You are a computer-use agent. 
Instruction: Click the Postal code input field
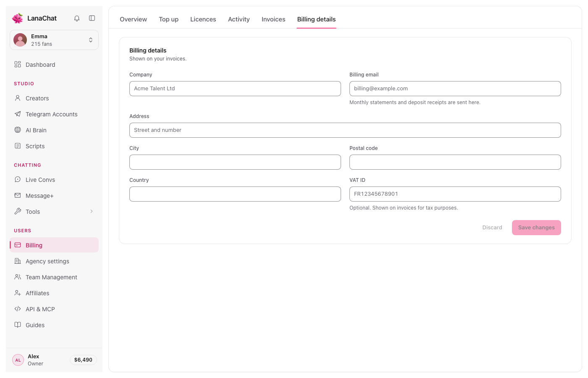click(455, 162)
